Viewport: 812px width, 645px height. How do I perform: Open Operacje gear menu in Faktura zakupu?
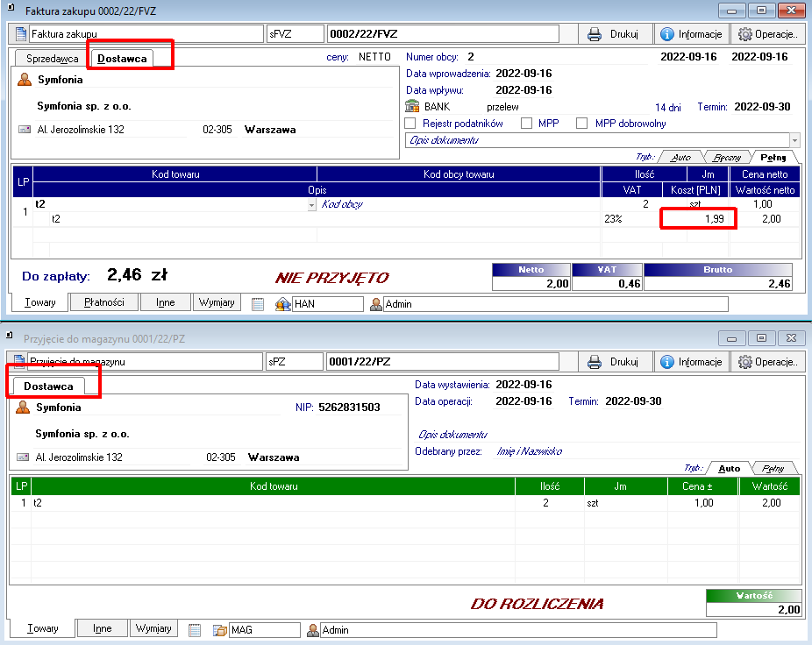(766, 34)
